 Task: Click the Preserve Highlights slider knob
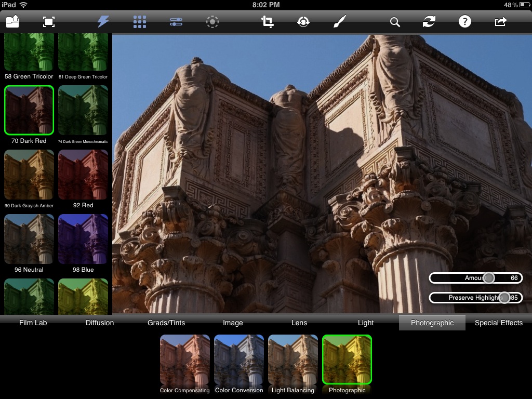(x=504, y=298)
